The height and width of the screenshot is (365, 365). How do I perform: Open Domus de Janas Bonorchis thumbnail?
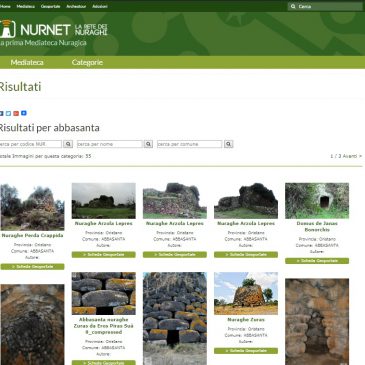[x=317, y=201]
